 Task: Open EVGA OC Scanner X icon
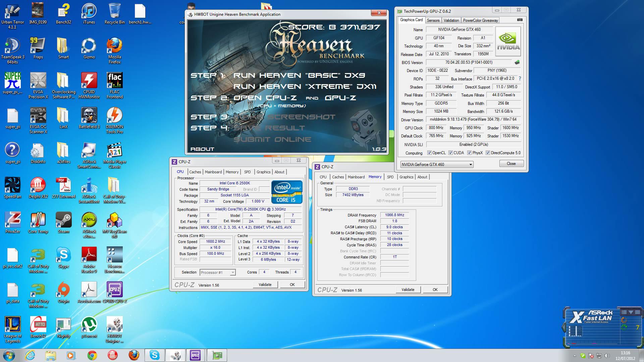pyautogui.click(x=38, y=121)
